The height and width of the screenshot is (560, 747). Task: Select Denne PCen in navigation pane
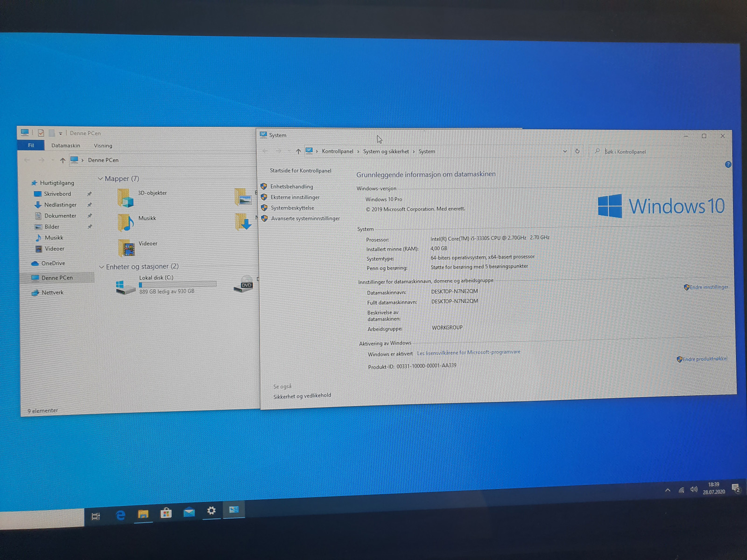tap(57, 278)
